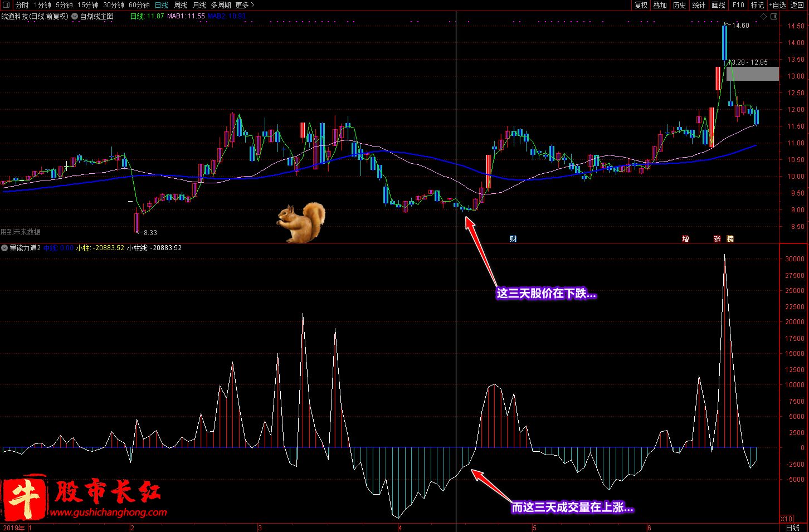Switch to 1分钟 period
The height and width of the screenshot is (532, 809).
coord(42,5)
